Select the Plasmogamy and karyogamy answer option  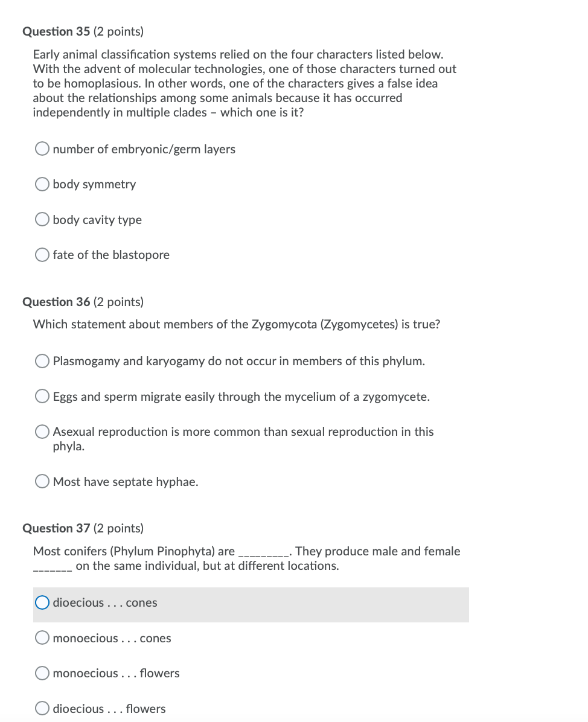click(42, 360)
